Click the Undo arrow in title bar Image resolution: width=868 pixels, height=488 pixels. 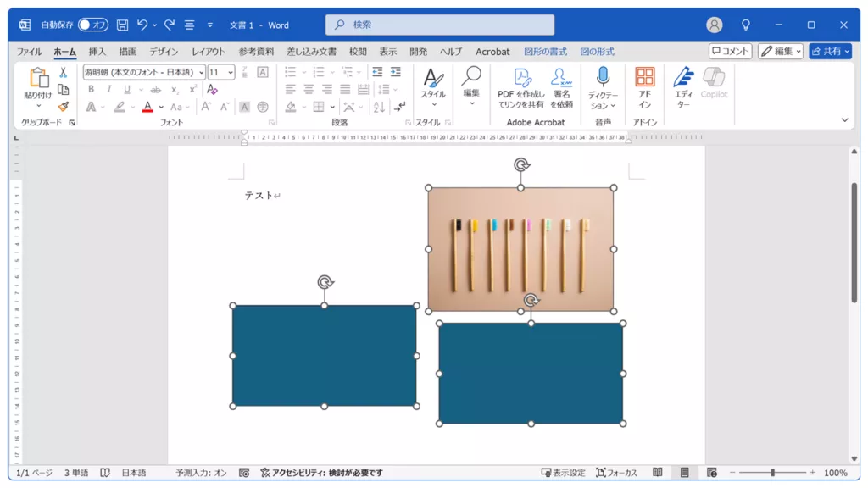pos(142,25)
